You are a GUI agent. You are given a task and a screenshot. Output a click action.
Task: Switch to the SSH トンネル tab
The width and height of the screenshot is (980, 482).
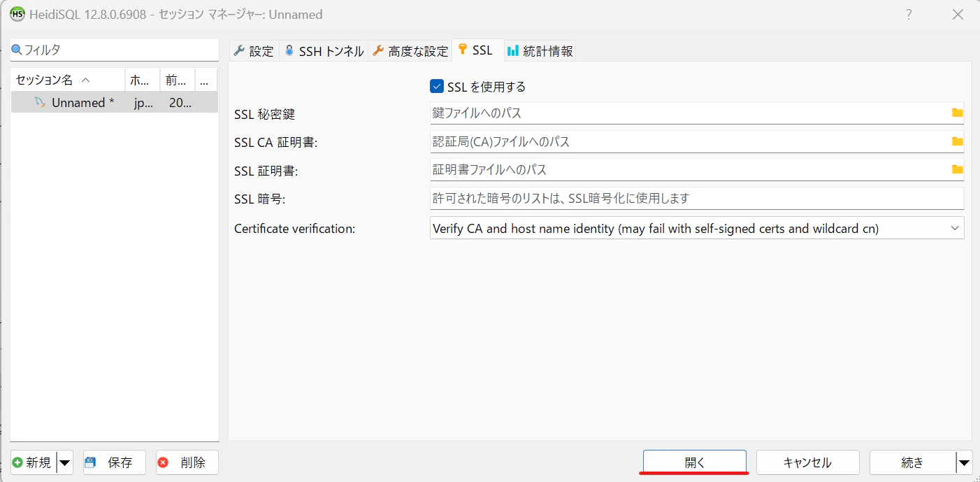(x=324, y=51)
